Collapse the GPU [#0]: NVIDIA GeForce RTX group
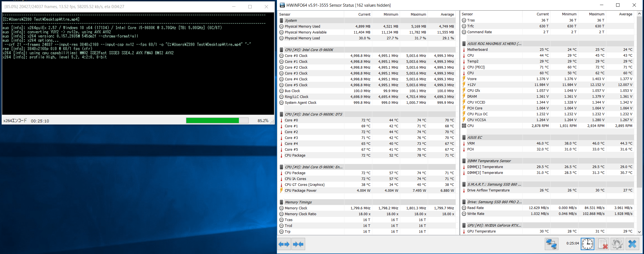This screenshot has height=254, width=644. (464, 225)
